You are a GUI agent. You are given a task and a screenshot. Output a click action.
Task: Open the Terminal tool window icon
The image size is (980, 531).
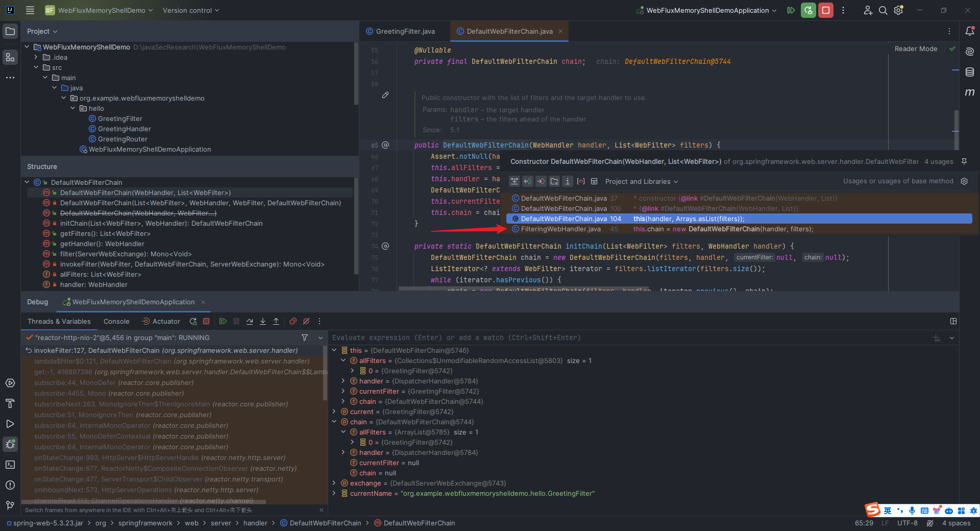pos(10,465)
